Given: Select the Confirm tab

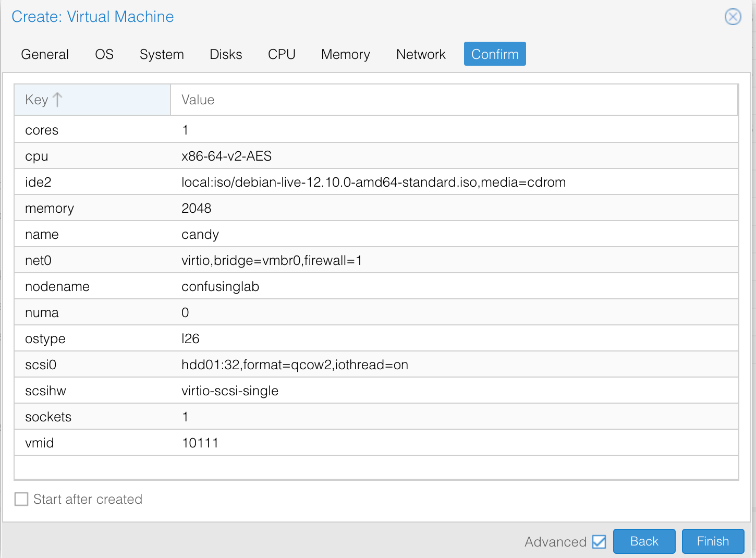Looking at the screenshot, I should [x=495, y=54].
